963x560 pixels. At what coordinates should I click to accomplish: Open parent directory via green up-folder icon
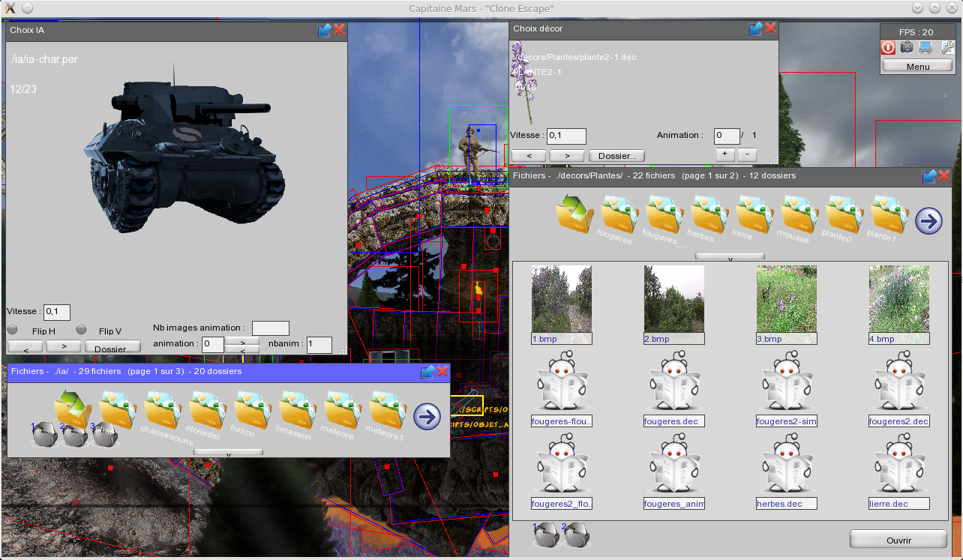[574, 216]
